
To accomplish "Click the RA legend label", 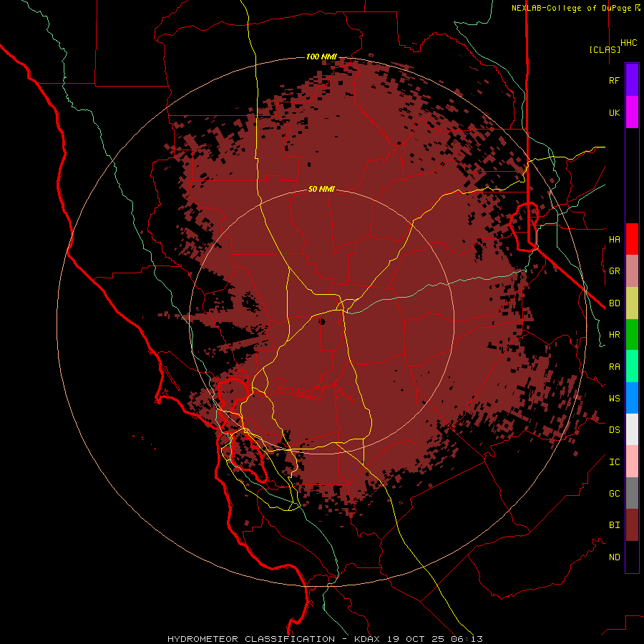I will click(x=614, y=367).
